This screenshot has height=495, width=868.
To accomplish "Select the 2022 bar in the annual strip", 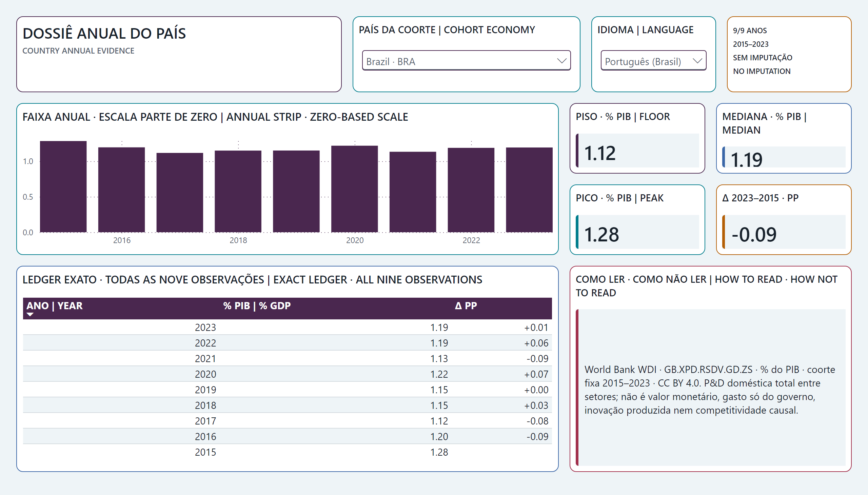I will pyautogui.click(x=471, y=190).
